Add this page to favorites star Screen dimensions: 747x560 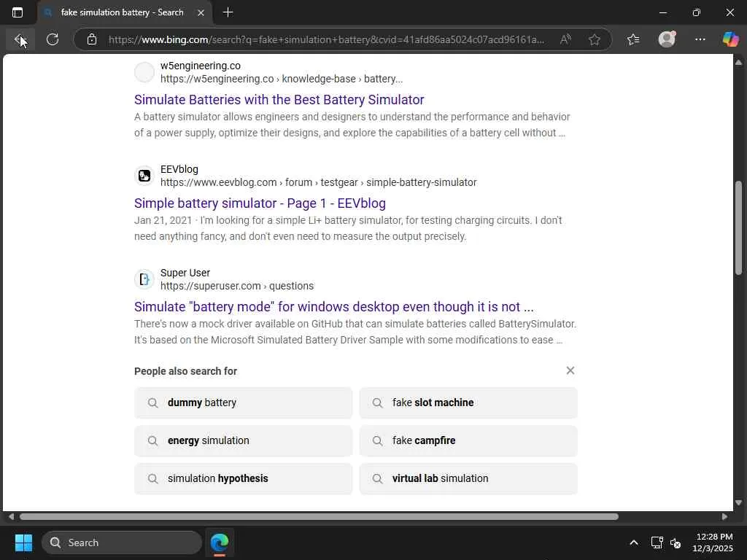[594, 39]
